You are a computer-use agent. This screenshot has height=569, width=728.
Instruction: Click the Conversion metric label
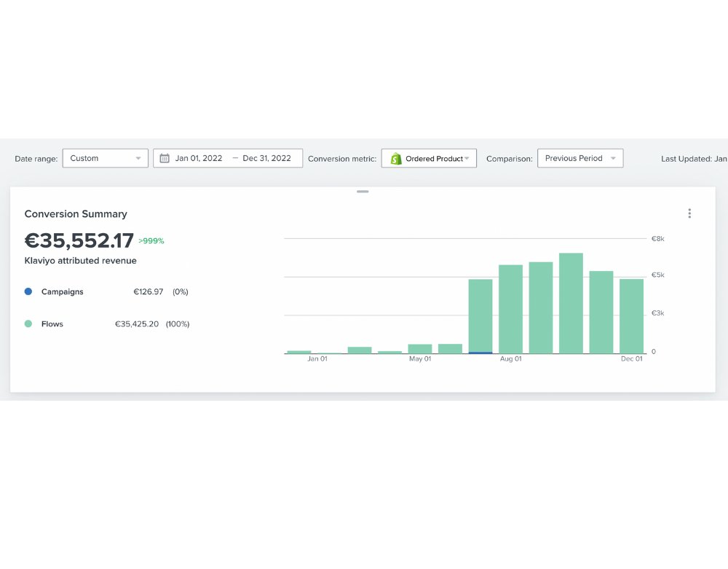coord(342,159)
